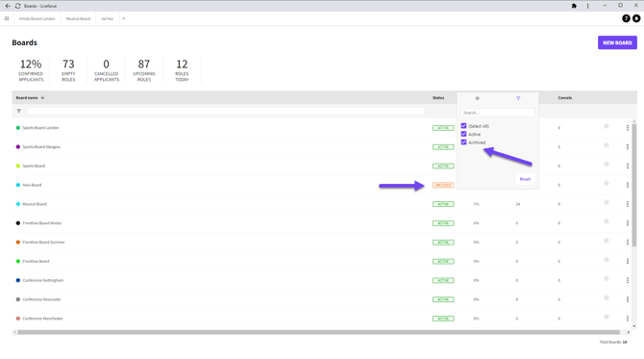Star the Frontline Board Summer row

click(x=607, y=241)
